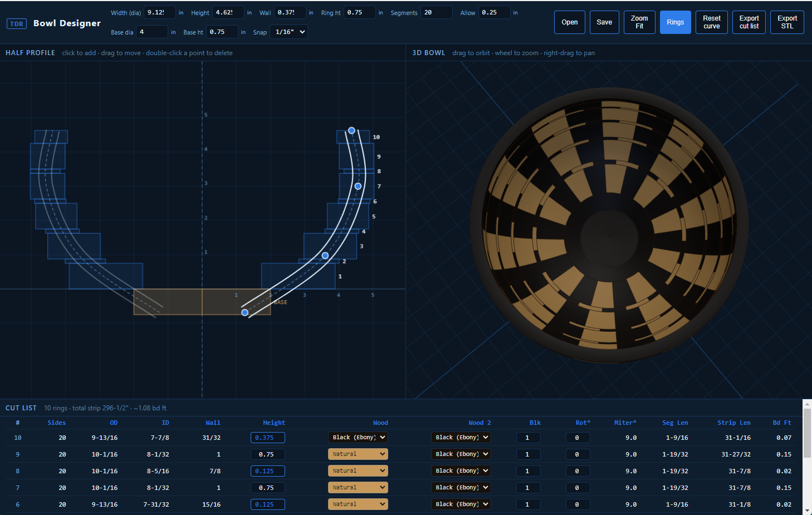The image size is (812, 515).
Task: Select the profile control point near ring 7
Action: 358,186
